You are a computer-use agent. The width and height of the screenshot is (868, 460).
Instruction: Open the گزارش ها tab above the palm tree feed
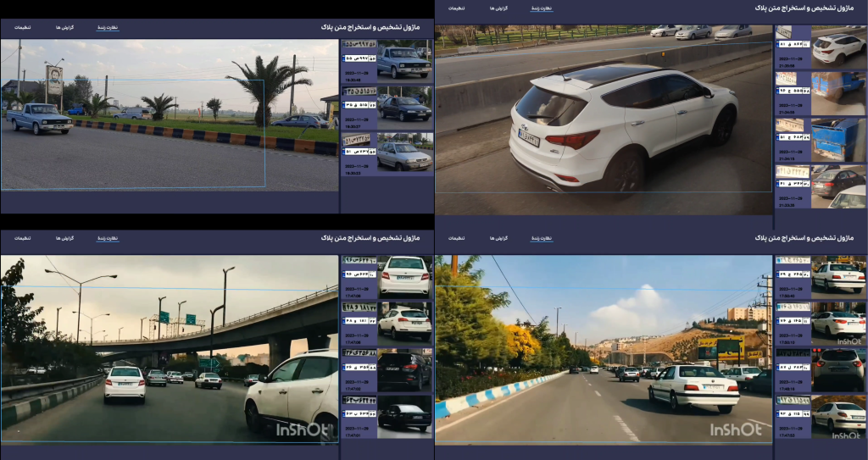[x=64, y=27]
